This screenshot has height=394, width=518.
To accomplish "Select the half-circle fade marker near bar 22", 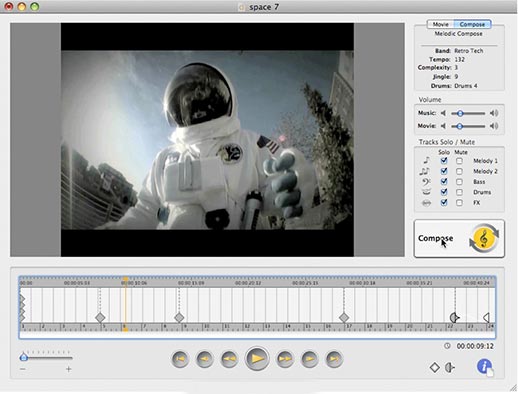I will point(454,318).
